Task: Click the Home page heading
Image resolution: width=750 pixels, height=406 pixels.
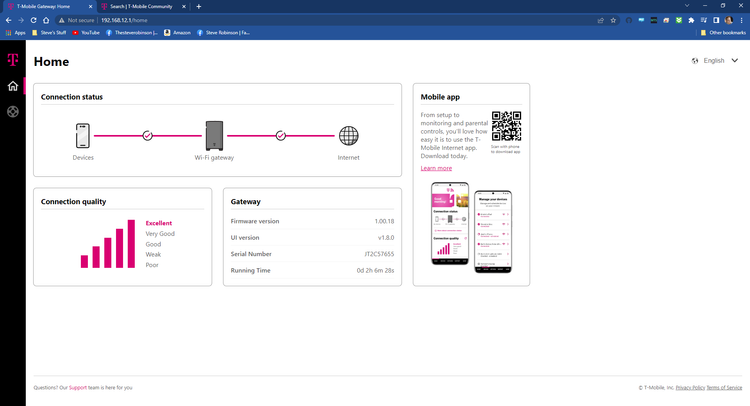Action: pos(51,62)
